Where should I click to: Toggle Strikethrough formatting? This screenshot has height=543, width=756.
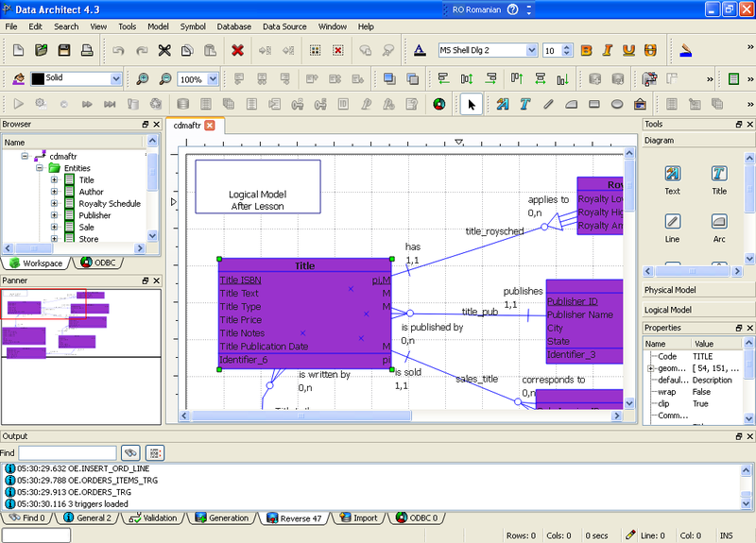[650, 50]
